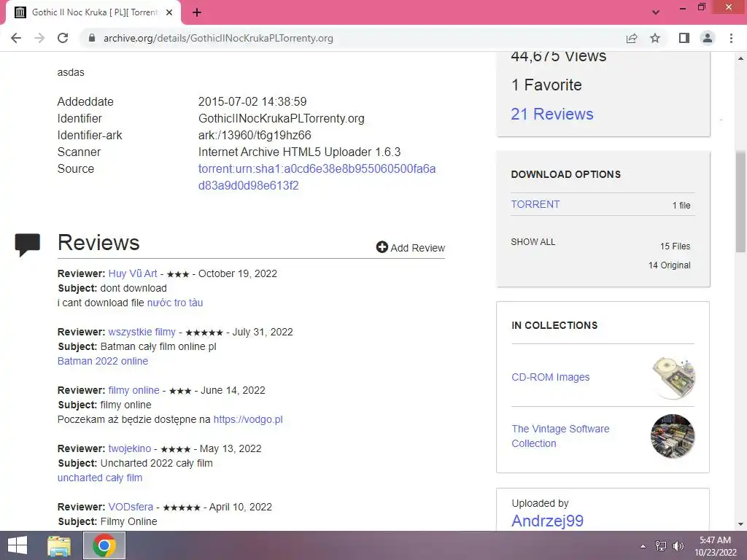Bookmark this page with the star icon
The height and width of the screenshot is (560, 747).
pyautogui.click(x=655, y=38)
